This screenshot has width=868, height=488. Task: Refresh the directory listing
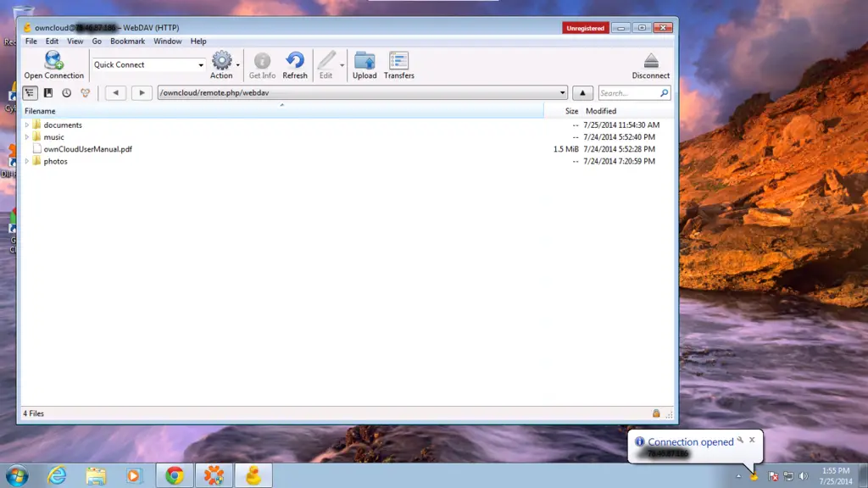click(294, 65)
